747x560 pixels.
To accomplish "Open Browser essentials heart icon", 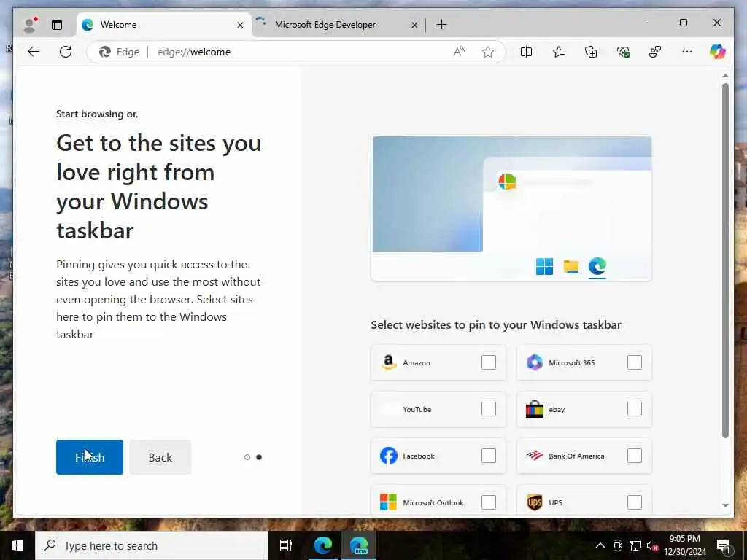I will point(623,52).
